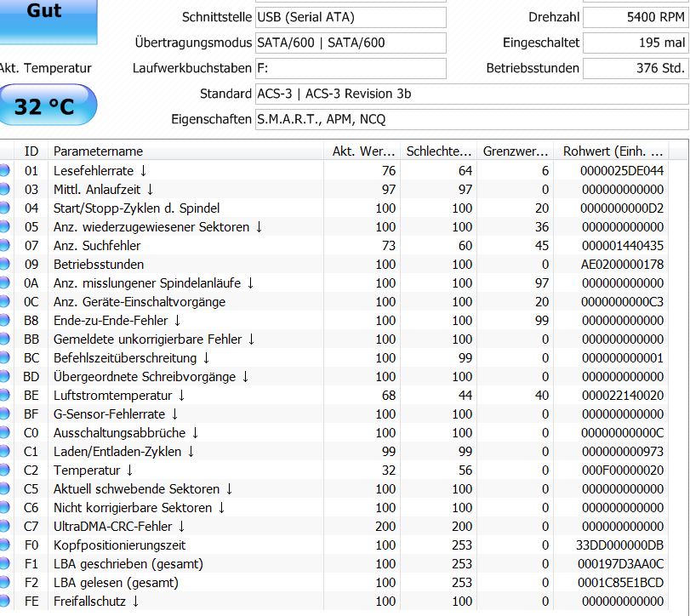Click the Rohwert (Einh. ... column header
The image size is (690, 616).
(611, 151)
